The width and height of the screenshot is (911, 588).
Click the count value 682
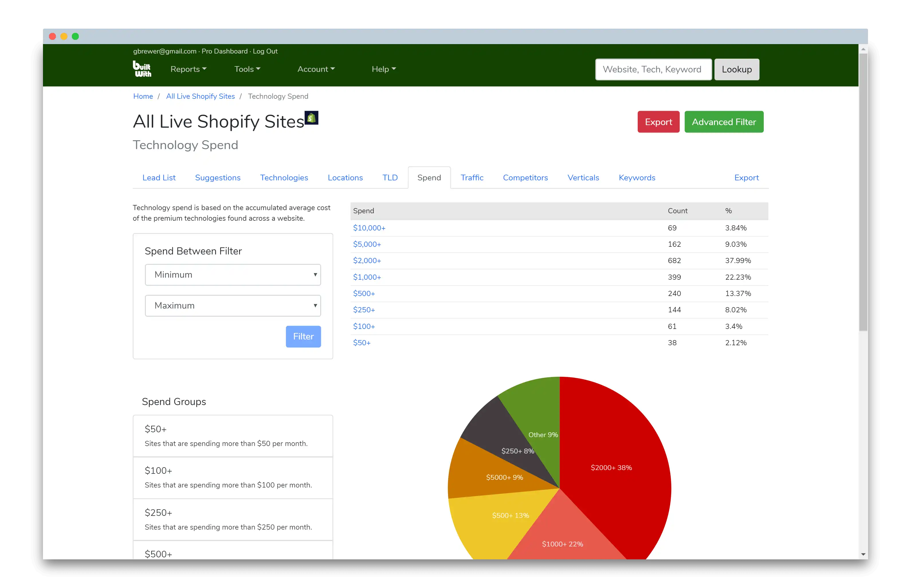(x=674, y=261)
